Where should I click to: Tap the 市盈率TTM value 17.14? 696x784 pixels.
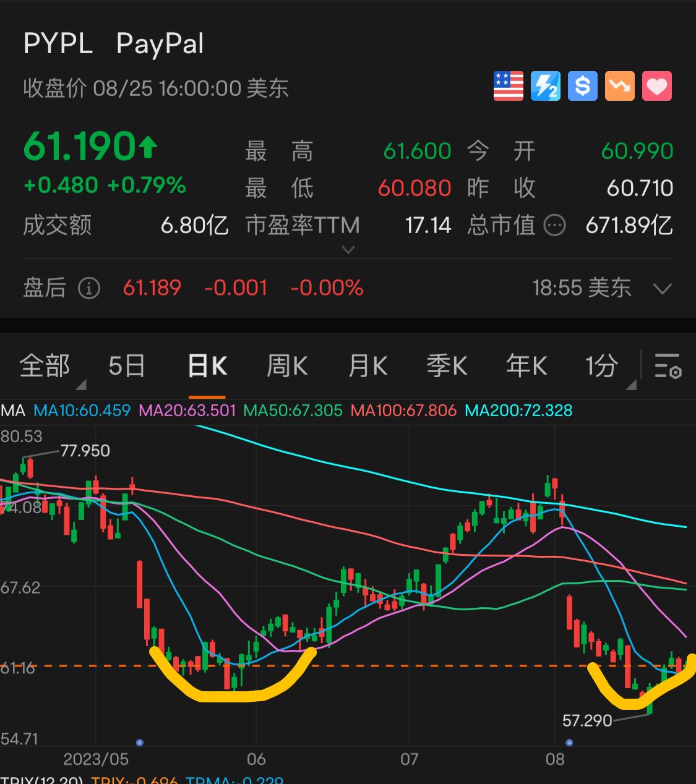coord(428,225)
